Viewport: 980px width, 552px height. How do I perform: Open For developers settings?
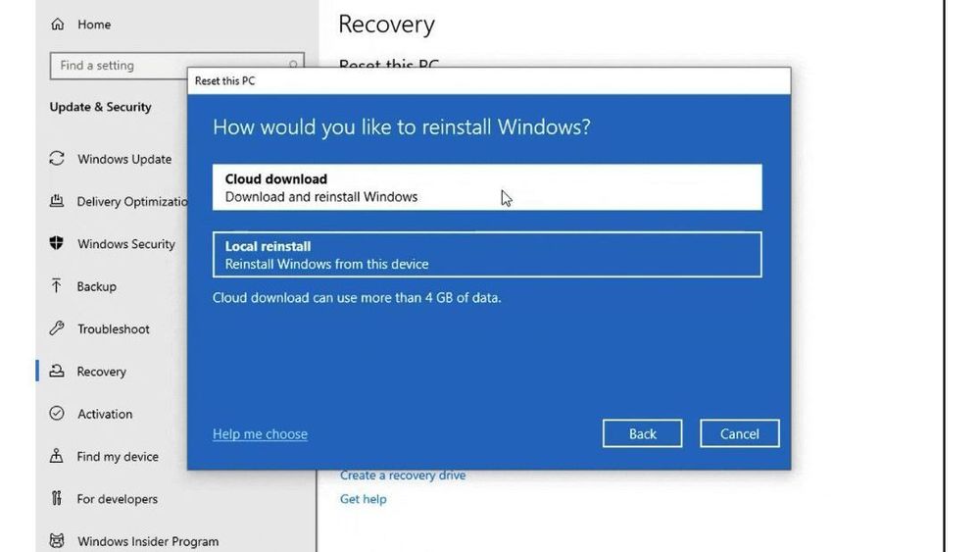pos(117,499)
